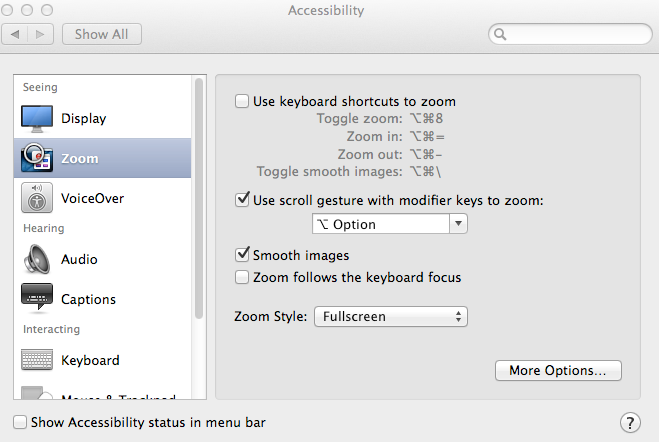Click the search field in toolbar
Image resolution: width=659 pixels, height=442 pixels.
click(x=570, y=34)
